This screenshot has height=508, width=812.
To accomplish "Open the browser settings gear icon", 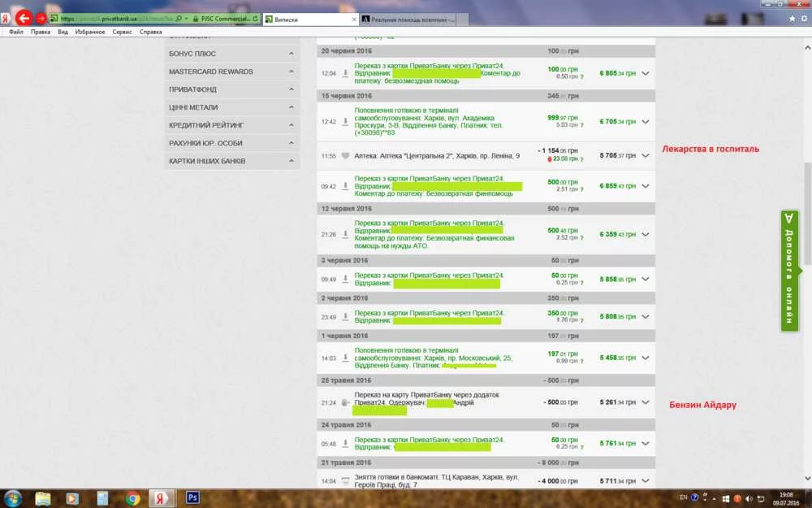I will click(804, 18).
